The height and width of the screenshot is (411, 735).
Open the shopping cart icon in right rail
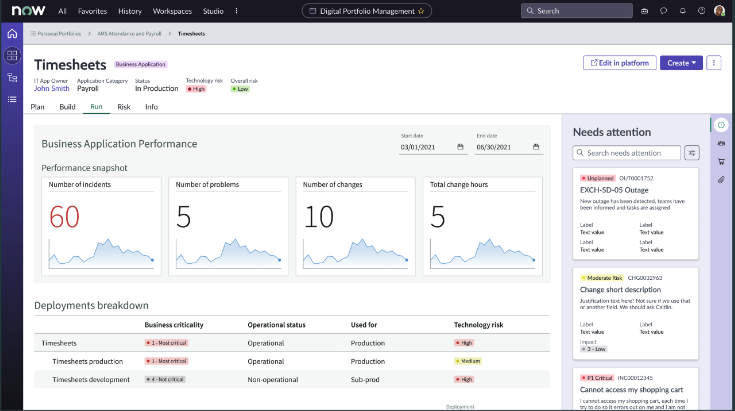(721, 161)
